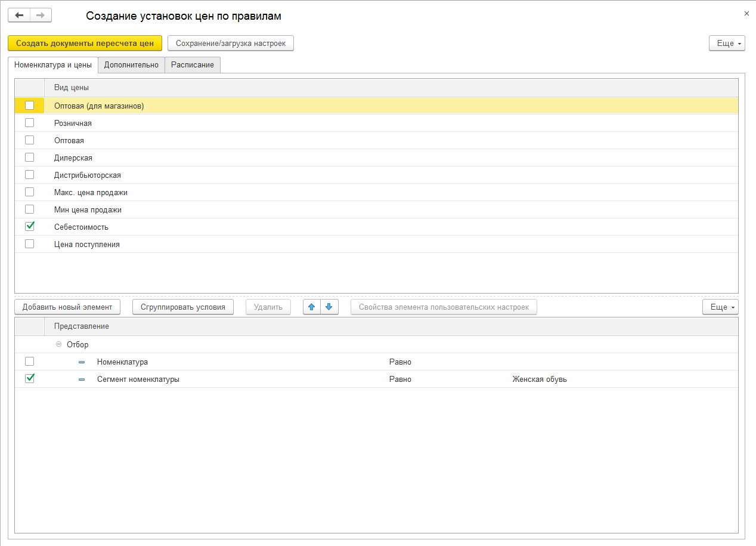The image size is (756, 546).
Task: Click Равно in the Сегмент номенклатуры row
Action: point(400,379)
